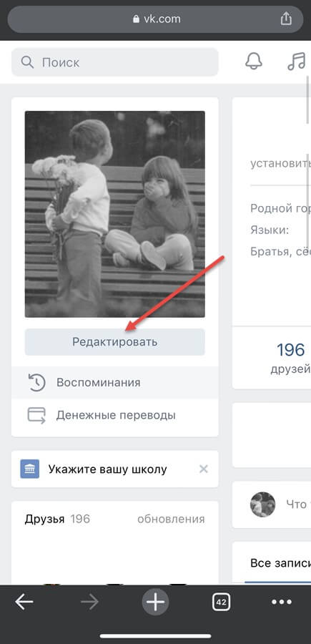This screenshot has width=311, height=644.
Task: Dismiss the Укажите вашу школу prompt
Action: click(204, 469)
